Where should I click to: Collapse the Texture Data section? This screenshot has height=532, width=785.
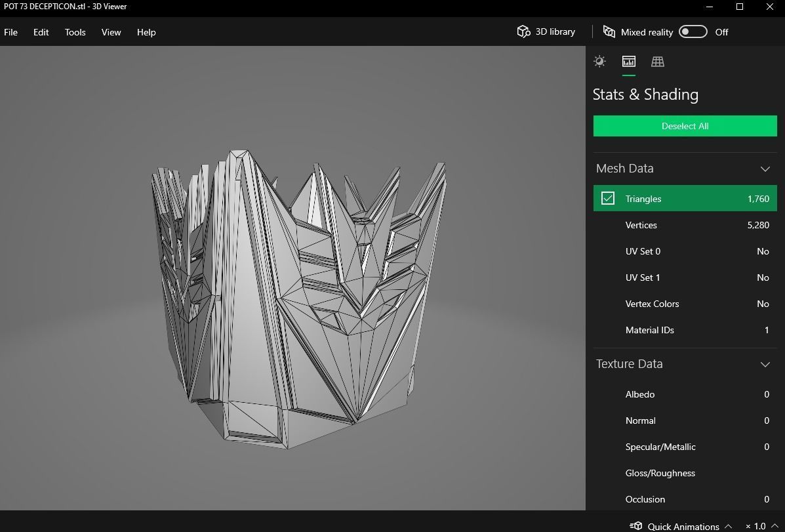[765, 364]
